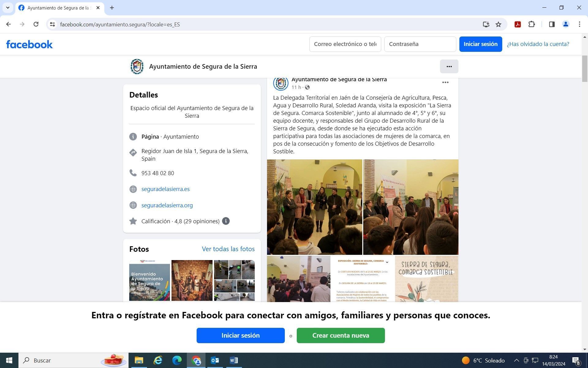The image size is (588, 368).
Task: Click Ver todas las fotos
Action: (228, 249)
